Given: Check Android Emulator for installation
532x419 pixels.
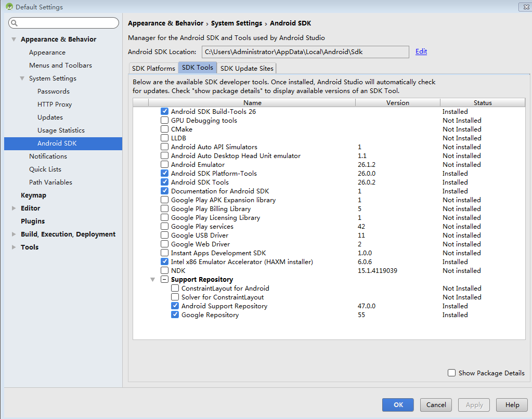Looking at the screenshot, I should click(164, 164).
